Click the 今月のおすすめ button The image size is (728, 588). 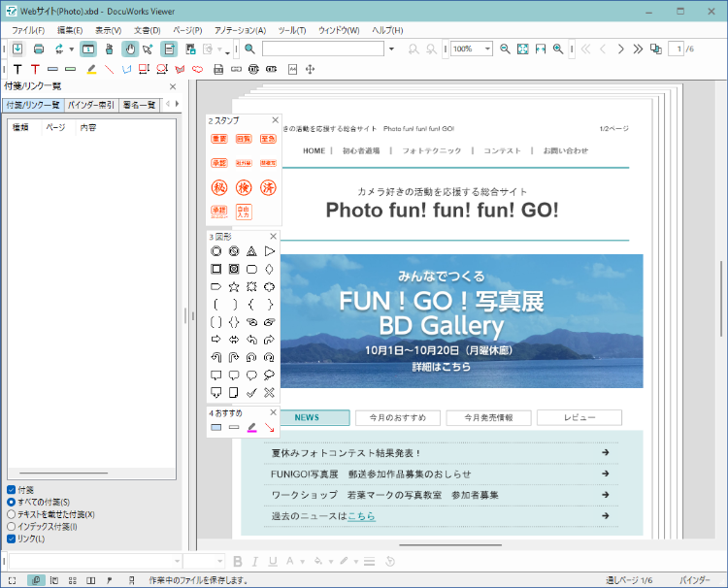click(397, 417)
